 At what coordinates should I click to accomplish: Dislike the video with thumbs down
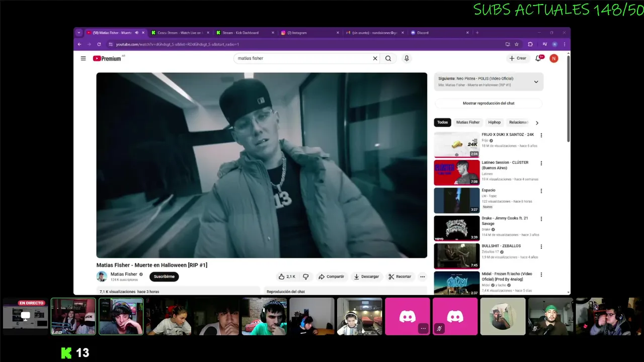tap(305, 277)
